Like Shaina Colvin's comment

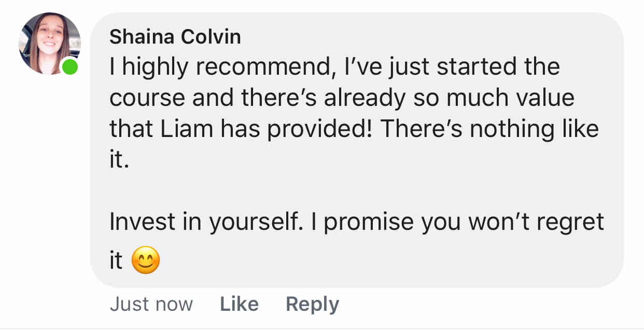239,304
